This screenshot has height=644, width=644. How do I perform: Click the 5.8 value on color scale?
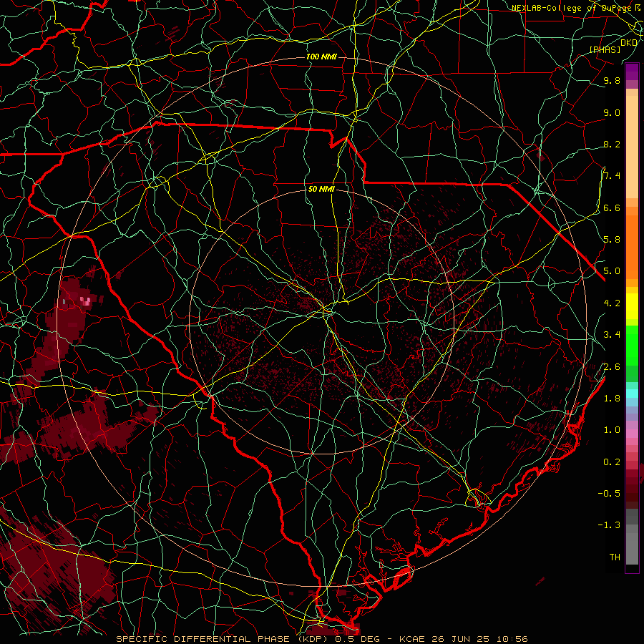pyautogui.click(x=612, y=240)
